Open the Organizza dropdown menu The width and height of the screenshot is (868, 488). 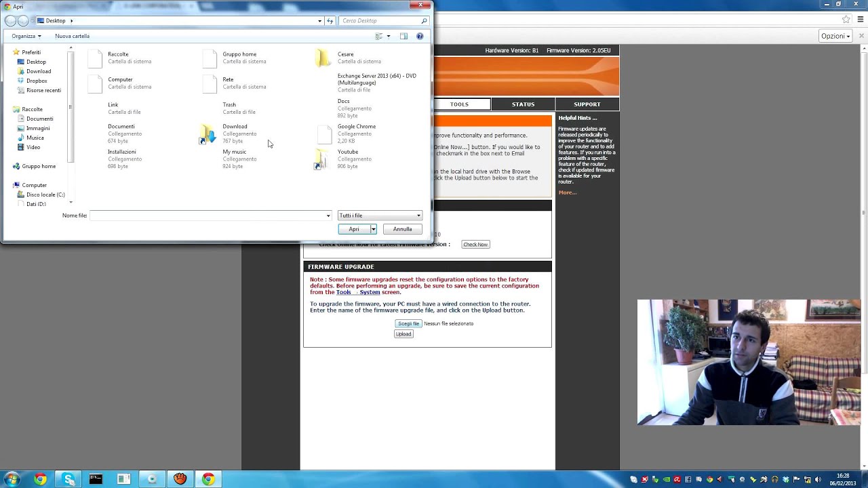26,36
